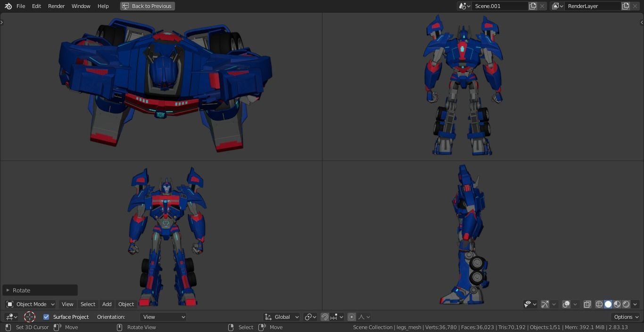Open the Render menu
The height and width of the screenshot is (332, 644).
[x=56, y=6]
